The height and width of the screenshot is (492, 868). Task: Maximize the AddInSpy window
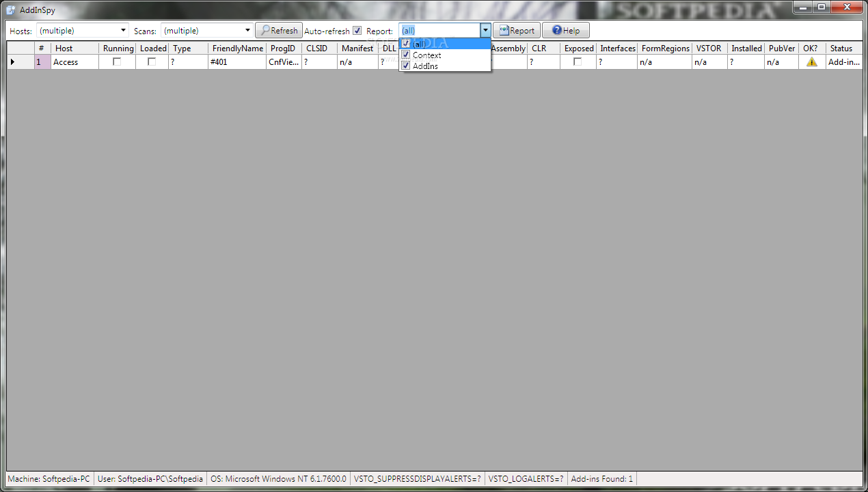point(820,7)
